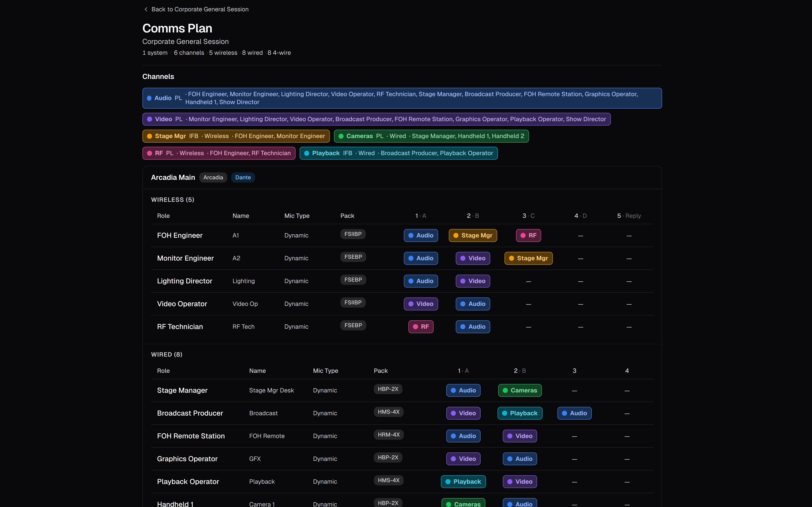Click Broadcast Producer's Playback channel badge

point(520,413)
